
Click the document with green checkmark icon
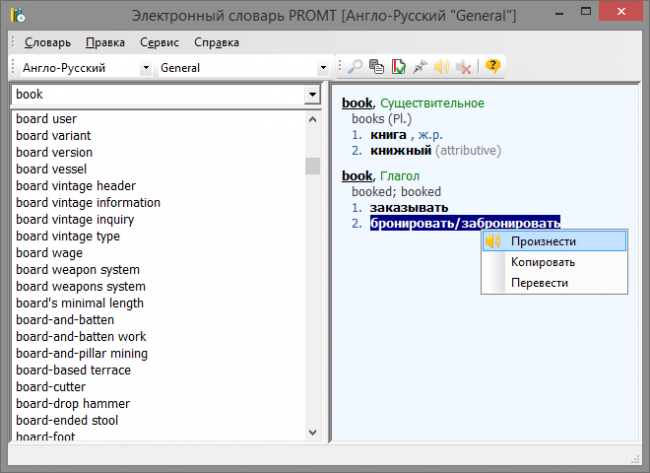click(398, 67)
